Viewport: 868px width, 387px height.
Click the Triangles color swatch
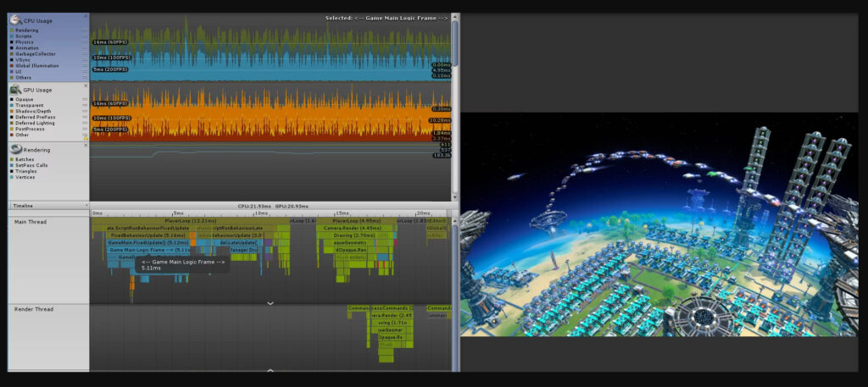click(12, 171)
